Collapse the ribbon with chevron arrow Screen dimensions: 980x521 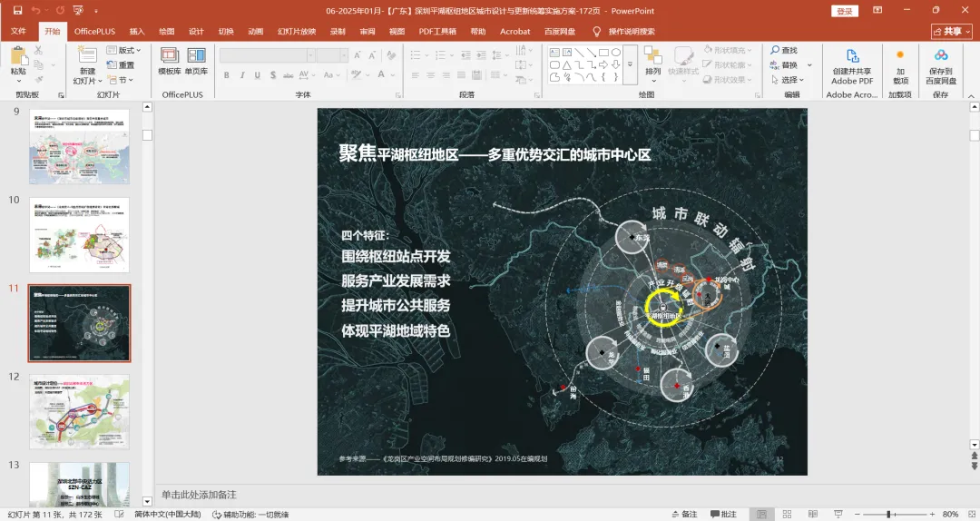pyautogui.click(x=971, y=95)
